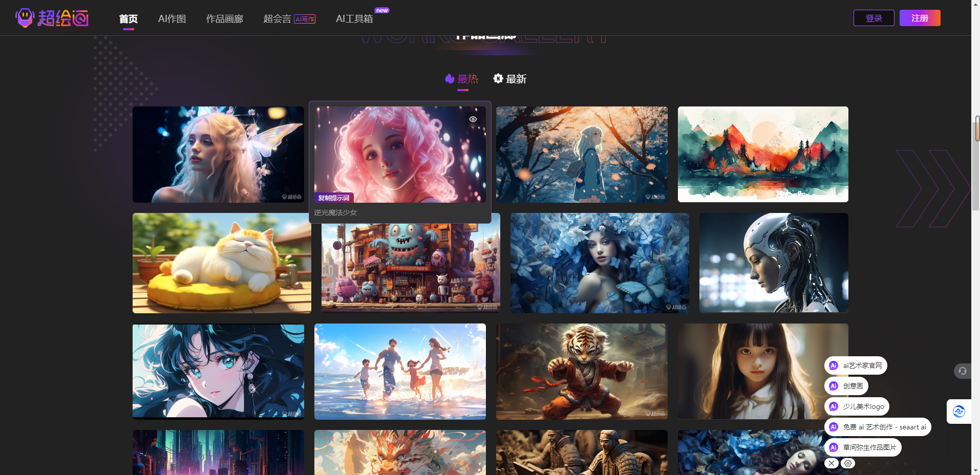Open the AI作图 menu item

172,19
